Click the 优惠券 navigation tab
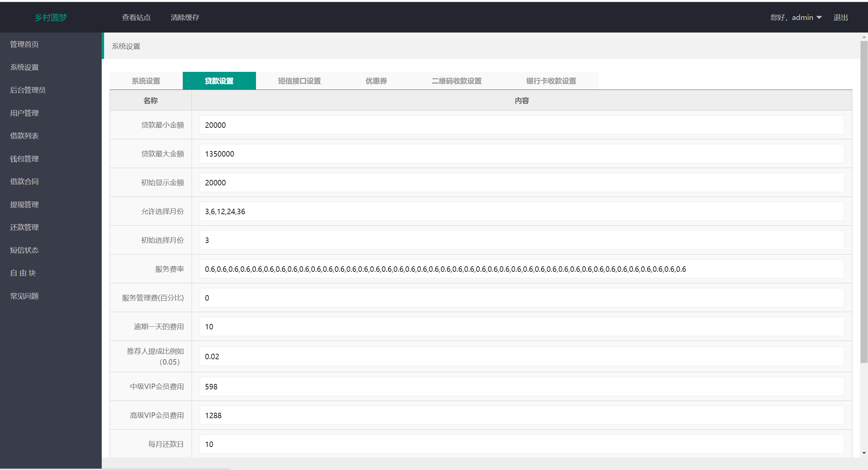The width and height of the screenshot is (868, 470). (376, 80)
